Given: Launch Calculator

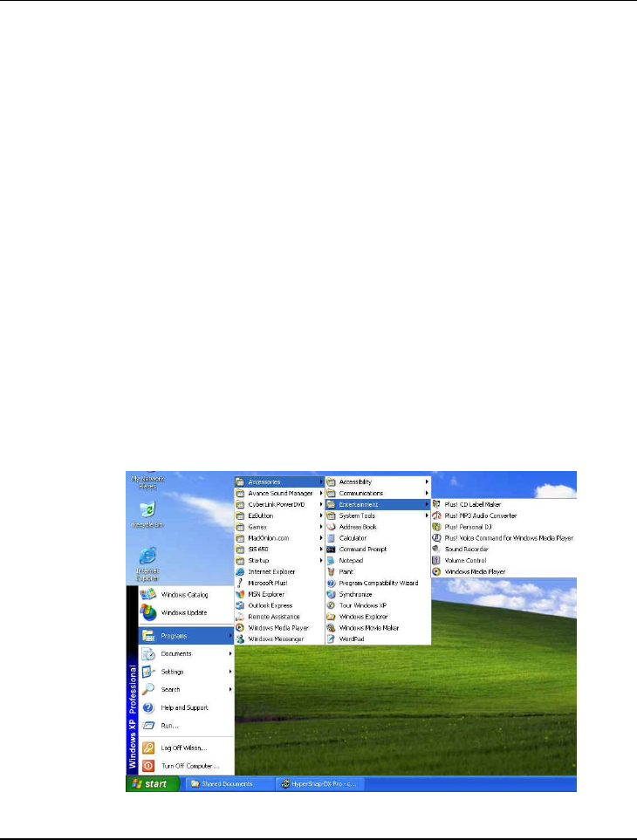Looking at the screenshot, I should pyautogui.click(x=378, y=538).
